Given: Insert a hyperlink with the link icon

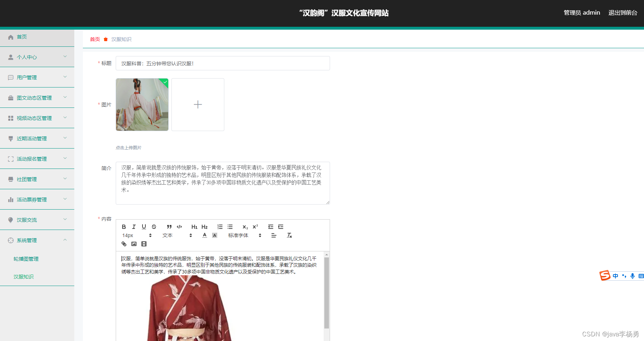Looking at the screenshot, I should pyautogui.click(x=124, y=244).
